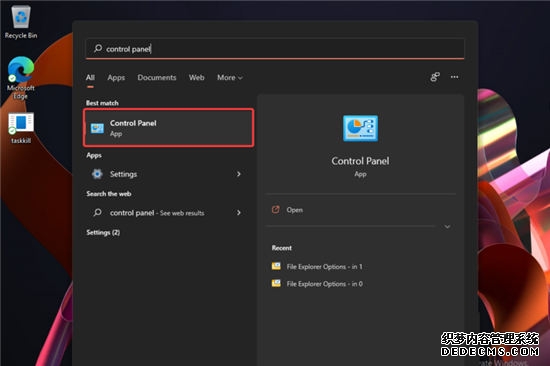Click the search box containing control panel

275,48
